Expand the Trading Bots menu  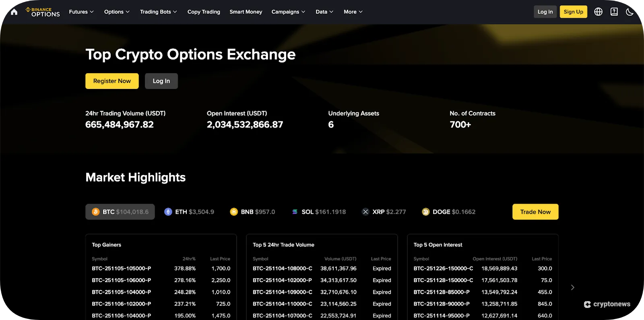click(x=159, y=12)
